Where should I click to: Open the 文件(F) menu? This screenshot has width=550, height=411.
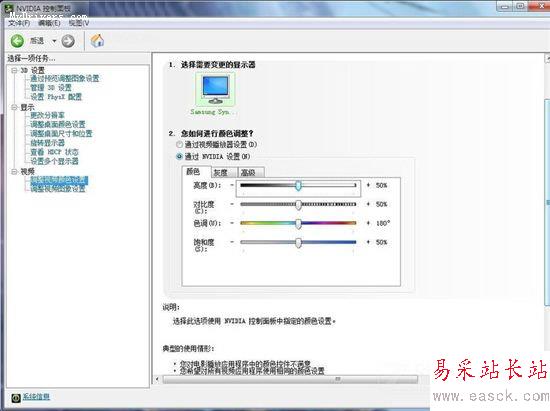[x=19, y=23]
